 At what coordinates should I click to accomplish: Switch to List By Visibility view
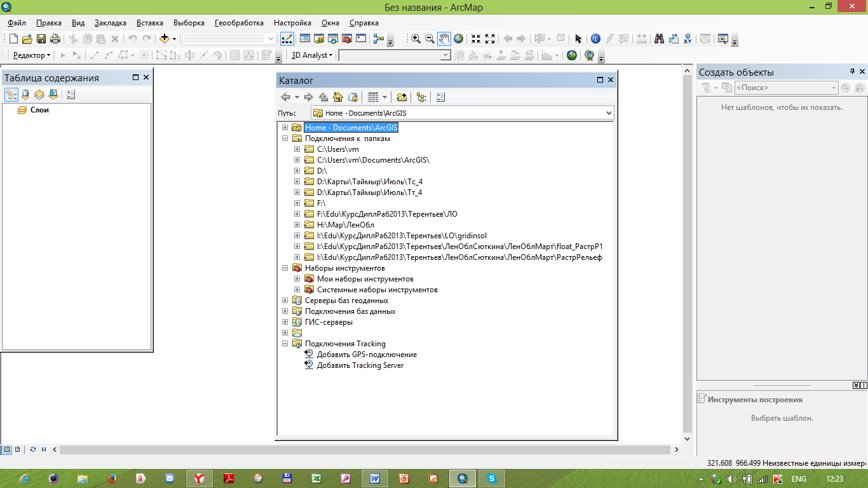[39, 95]
